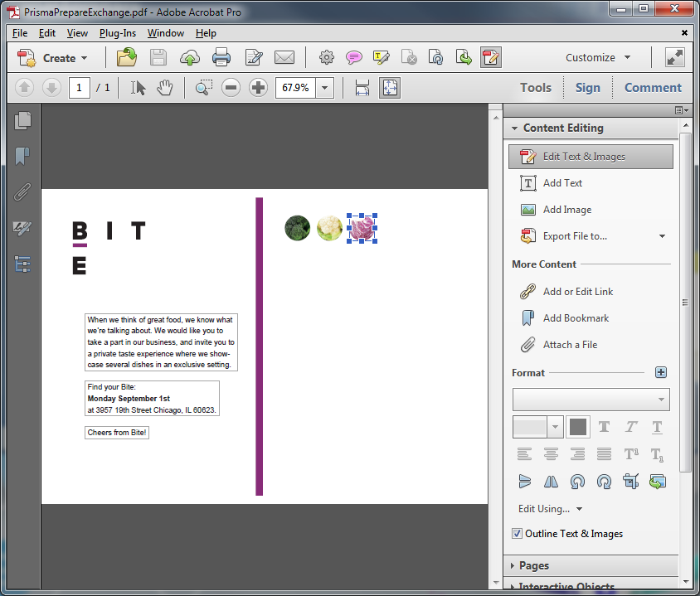Click the Zoom In plus button
The height and width of the screenshot is (596, 700).
tap(259, 87)
